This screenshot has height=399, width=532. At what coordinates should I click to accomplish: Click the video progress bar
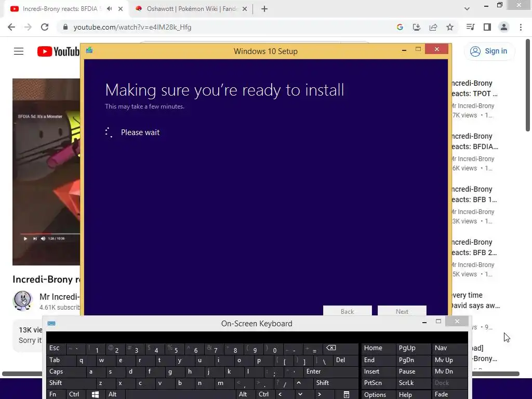click(x=50, y=234)
